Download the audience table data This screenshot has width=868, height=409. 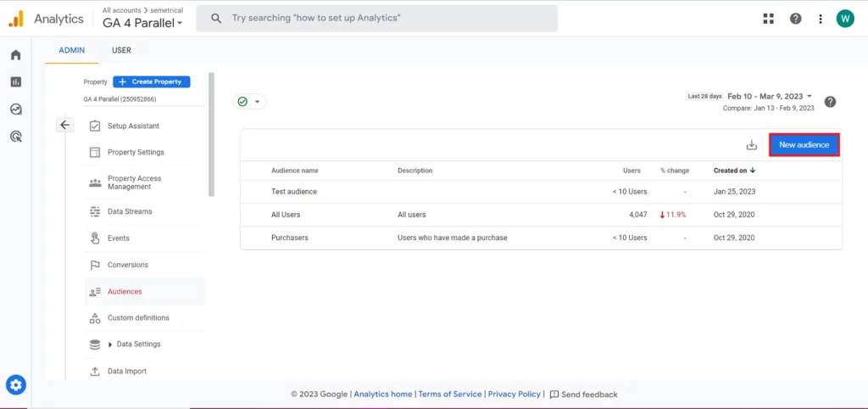click(751, 145)
